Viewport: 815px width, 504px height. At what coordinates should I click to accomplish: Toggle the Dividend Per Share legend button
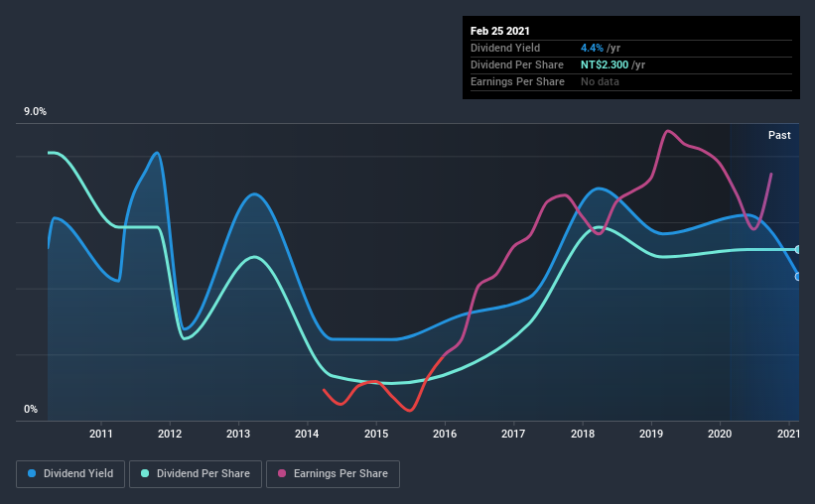pos(196,474)
